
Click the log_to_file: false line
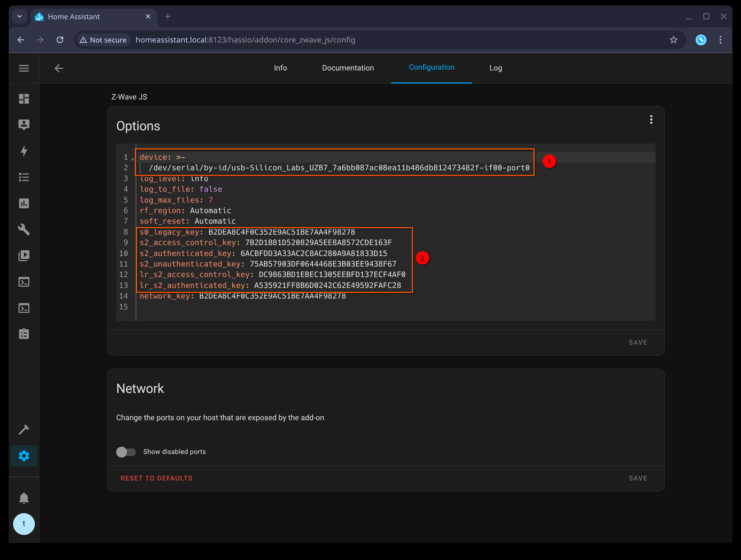click(x=181, y=189)
